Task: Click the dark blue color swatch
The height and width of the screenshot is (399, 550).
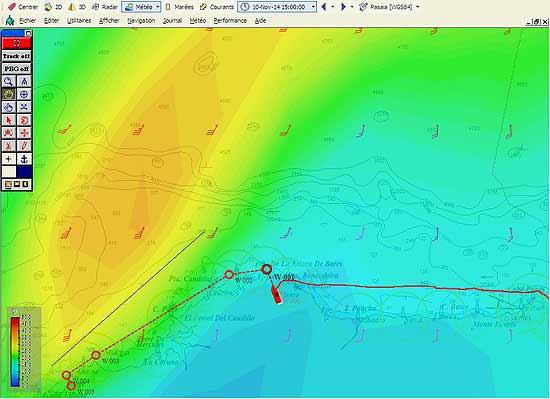Action: click(x=24, y=172)
